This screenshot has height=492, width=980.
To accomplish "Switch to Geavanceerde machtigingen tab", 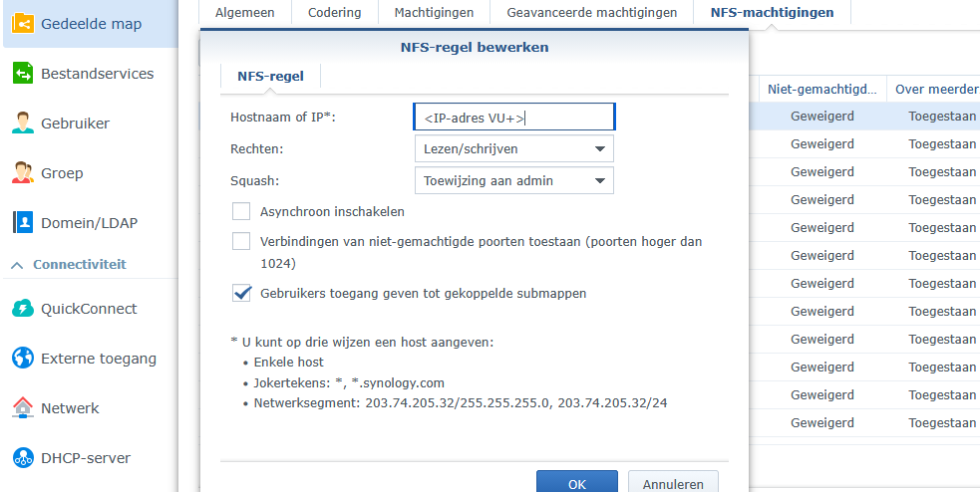I will point(591,12).
